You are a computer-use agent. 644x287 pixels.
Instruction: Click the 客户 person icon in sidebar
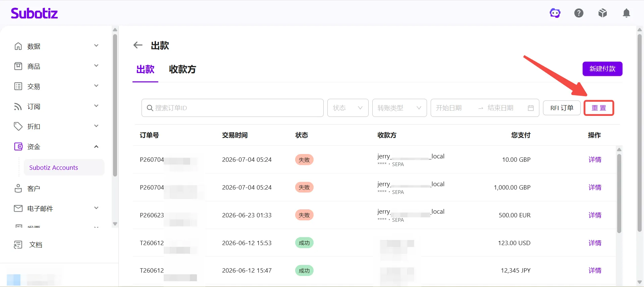point(18,189)
